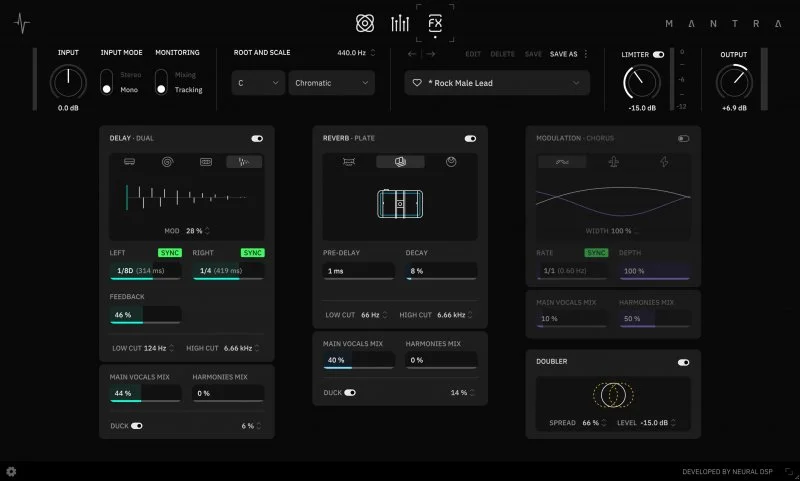This screenshot has width=800, height=481.
Task: Toggle the Reverb module power switch
Action: coord(470,138)
